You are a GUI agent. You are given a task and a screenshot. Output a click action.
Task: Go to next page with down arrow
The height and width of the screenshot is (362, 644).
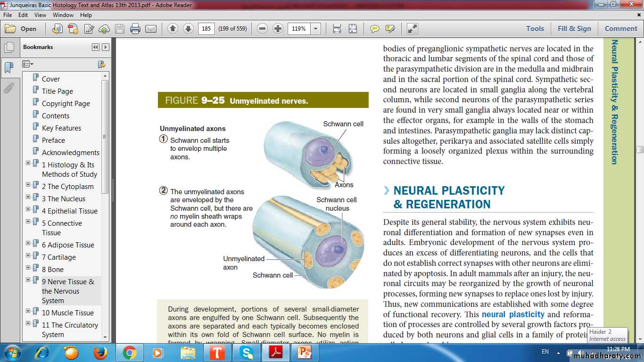coord(188,29)
